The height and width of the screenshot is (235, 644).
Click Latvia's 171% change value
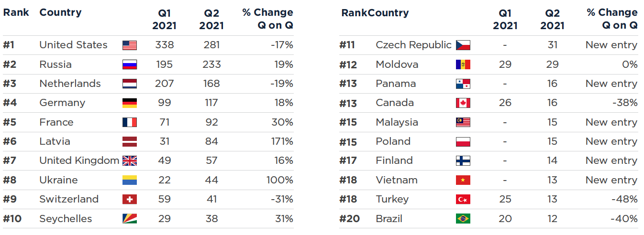(282, 141)
